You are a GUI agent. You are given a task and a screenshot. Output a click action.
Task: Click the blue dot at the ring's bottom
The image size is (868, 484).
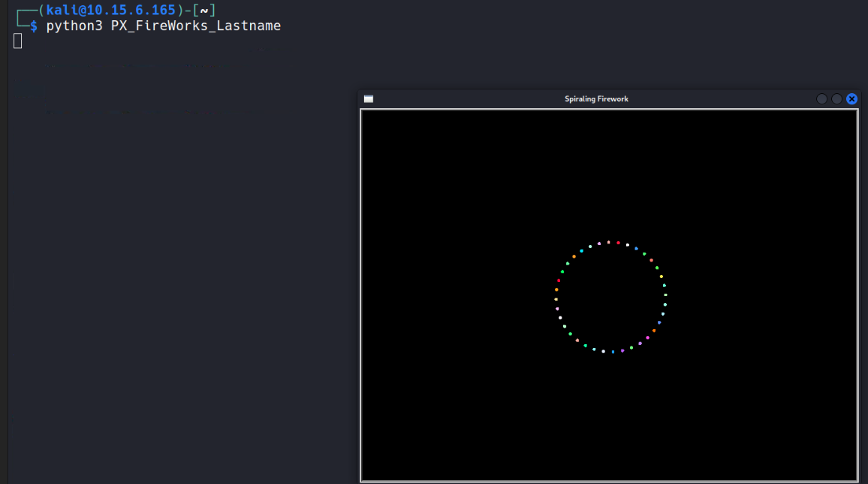point(613,352)
